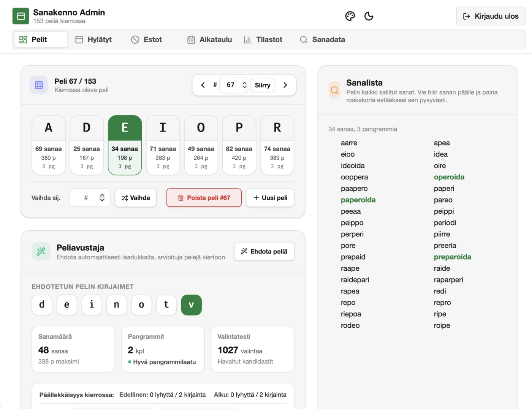Click the Siirry button
This screenshot has width=532, height=409.
[x=263, y=85]
